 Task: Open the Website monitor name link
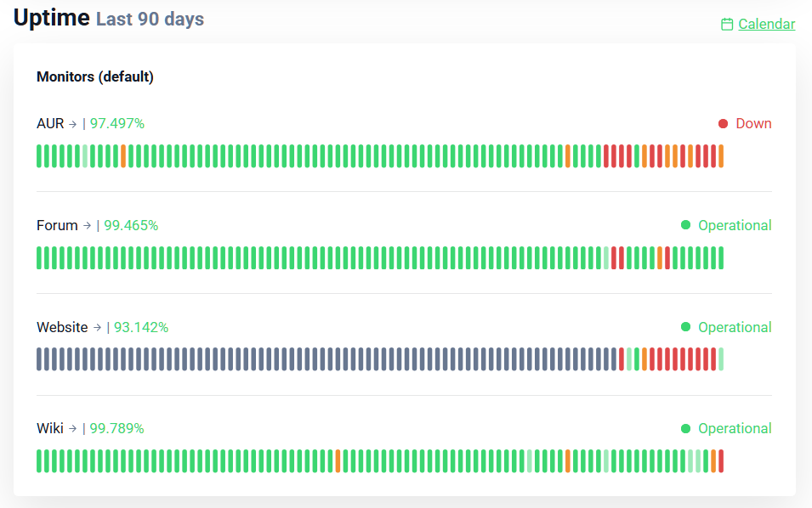click(62, 328)
